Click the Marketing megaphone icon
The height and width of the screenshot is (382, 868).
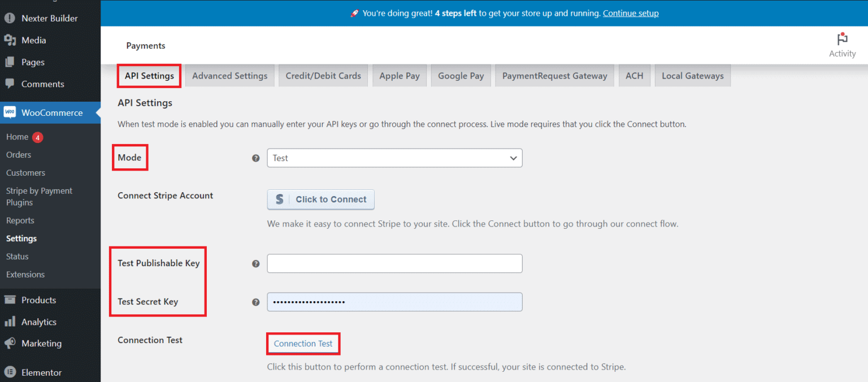click(10, 344)
